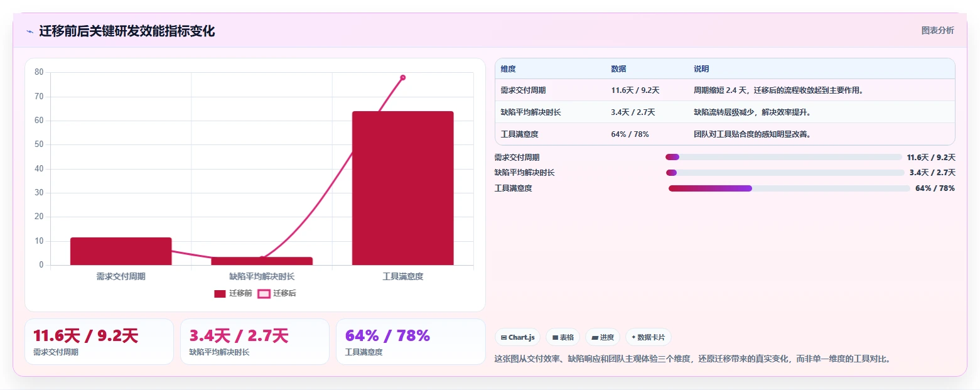
Task: Click the 缺陷平均解决时长 progress bar
Action: (785, 173)
